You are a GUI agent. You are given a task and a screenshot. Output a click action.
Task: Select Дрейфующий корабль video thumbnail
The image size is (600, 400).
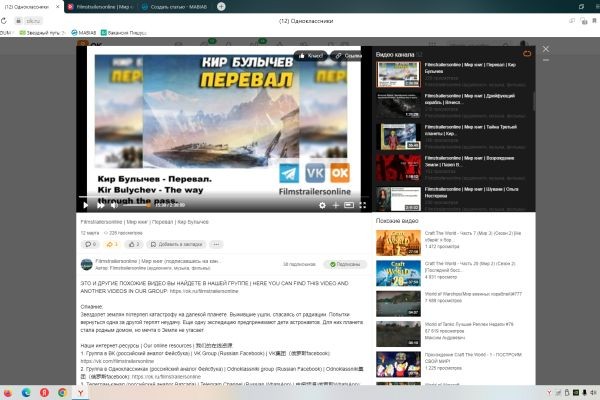point(398,105)
